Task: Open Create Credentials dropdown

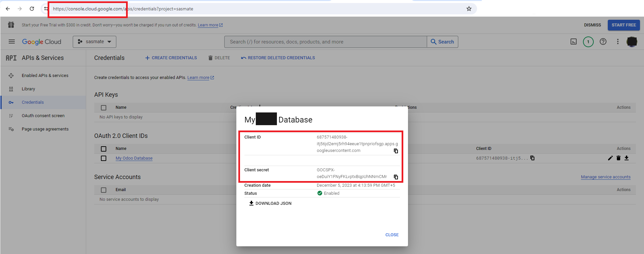Action: point(171,58)
